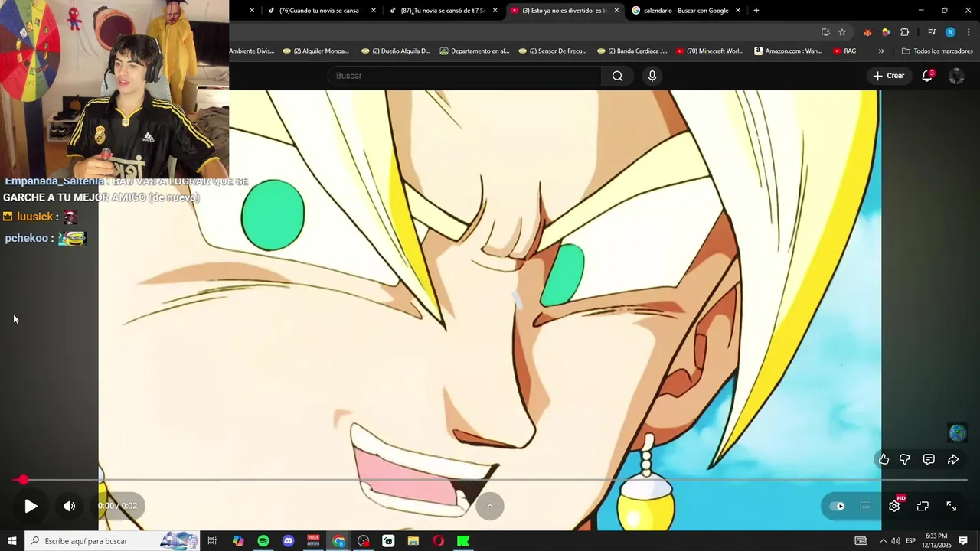Close the "calendario - Buscar con Google" tab

tap(738, 11)
